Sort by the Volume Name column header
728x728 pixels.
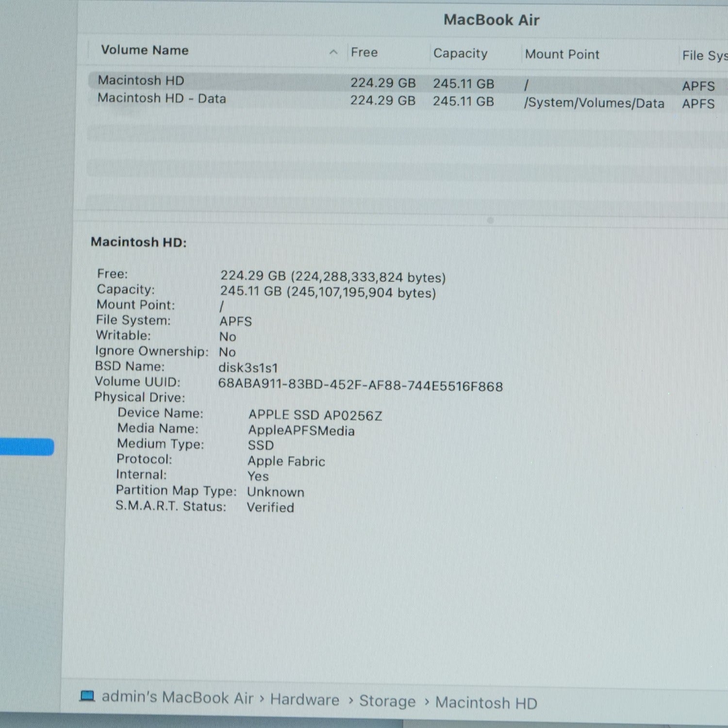pyautogui.click(x=145, y=50)
